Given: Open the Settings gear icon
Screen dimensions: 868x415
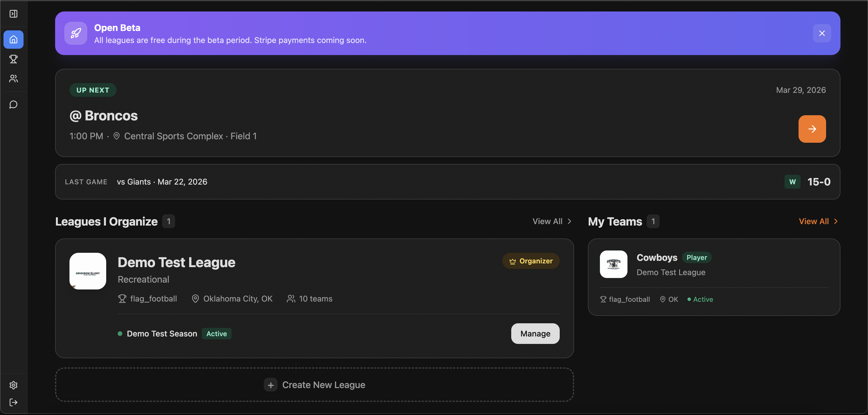Looking at the screenshot, I should pyautogui.click(x=13, y=385).
